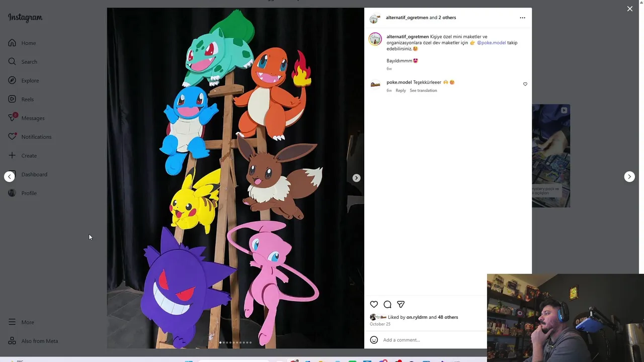Click the main Pokémon photo

235,178
